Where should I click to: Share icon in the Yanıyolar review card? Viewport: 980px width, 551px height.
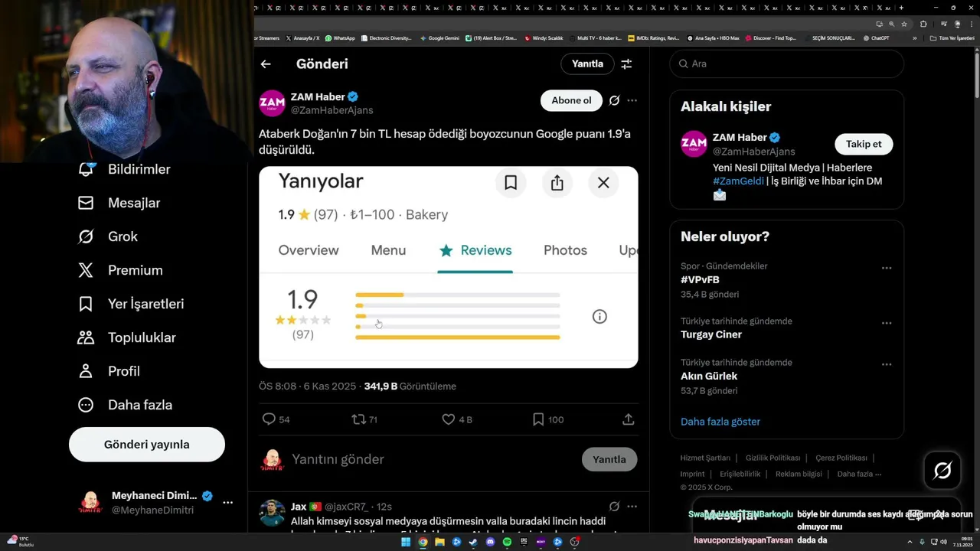557,182
